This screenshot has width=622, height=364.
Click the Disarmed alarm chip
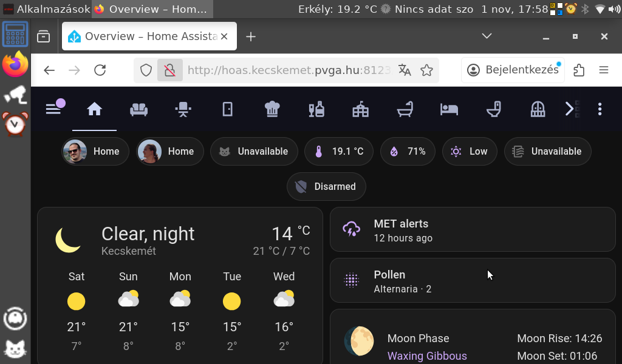[326, 186]
